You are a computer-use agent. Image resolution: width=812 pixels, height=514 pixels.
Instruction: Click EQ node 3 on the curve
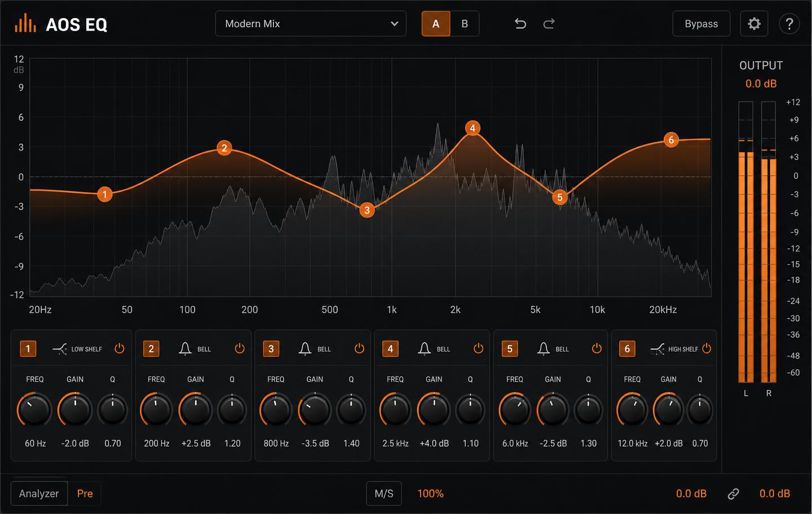point(367,210)
